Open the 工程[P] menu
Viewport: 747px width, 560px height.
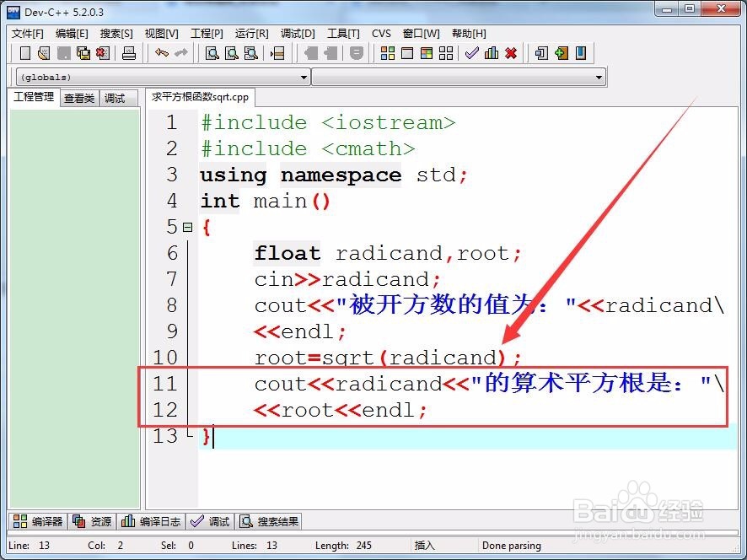click(x=207, y=34)
